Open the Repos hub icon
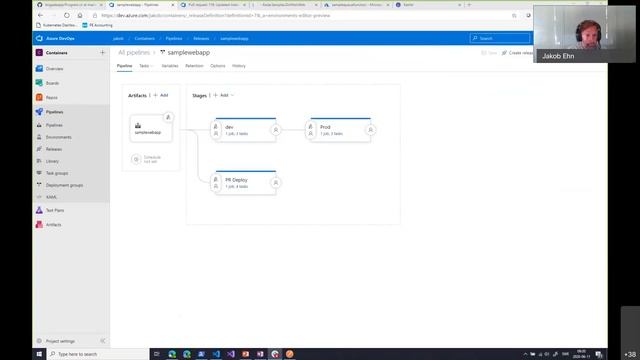This screenshot has height=360, width=640. [x=39, y=97]
